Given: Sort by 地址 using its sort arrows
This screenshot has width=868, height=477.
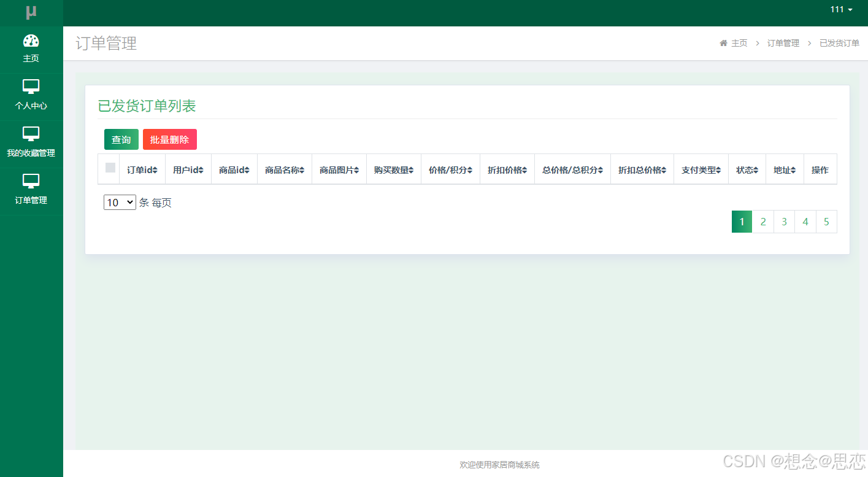Looking at the screenshot, I should tap(794, 171).
